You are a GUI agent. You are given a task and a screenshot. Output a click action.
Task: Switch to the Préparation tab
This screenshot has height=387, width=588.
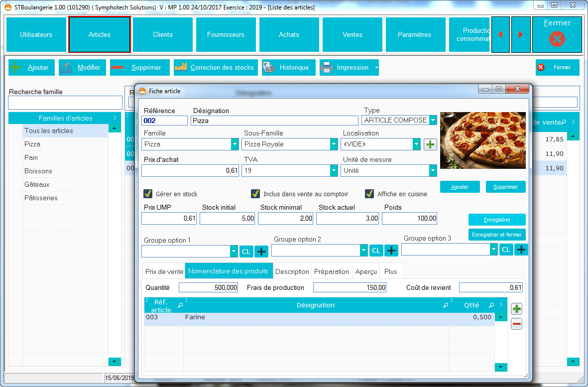click(x=332, y=271)
